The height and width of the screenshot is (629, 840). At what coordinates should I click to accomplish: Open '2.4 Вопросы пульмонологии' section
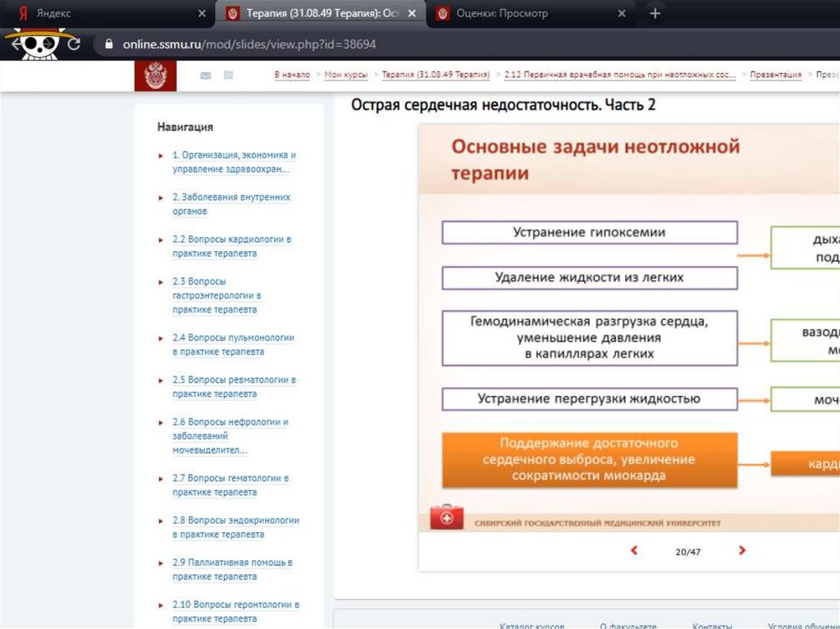(x=233, y=344)
